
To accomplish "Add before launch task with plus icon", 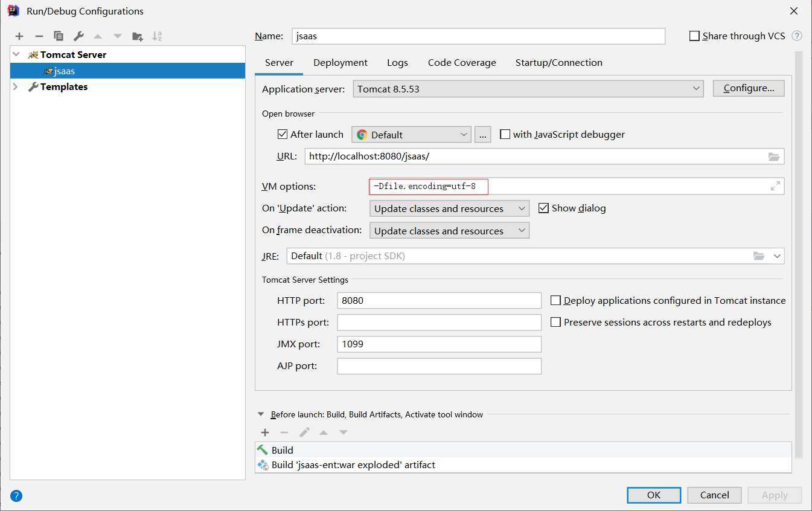I will click(265, 432).
